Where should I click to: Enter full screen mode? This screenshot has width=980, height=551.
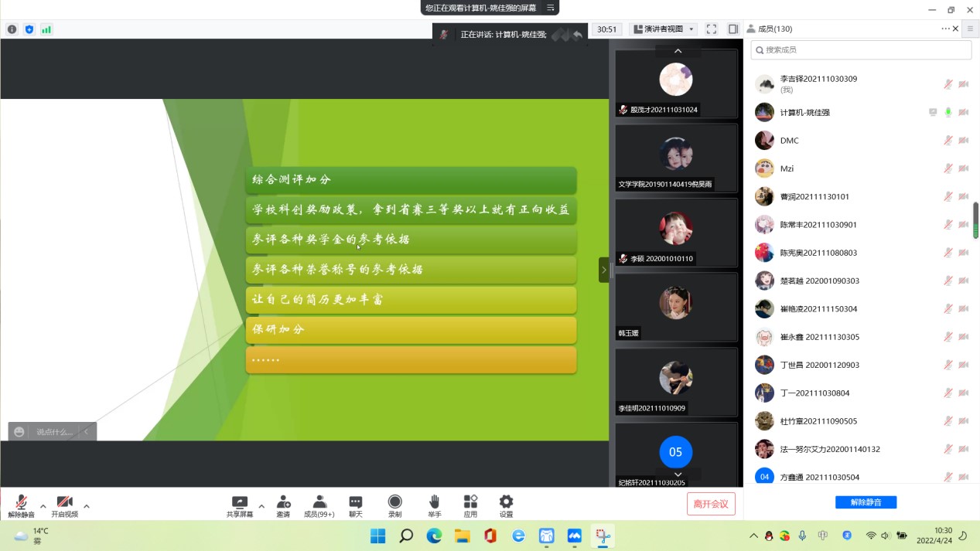point(712,29)
